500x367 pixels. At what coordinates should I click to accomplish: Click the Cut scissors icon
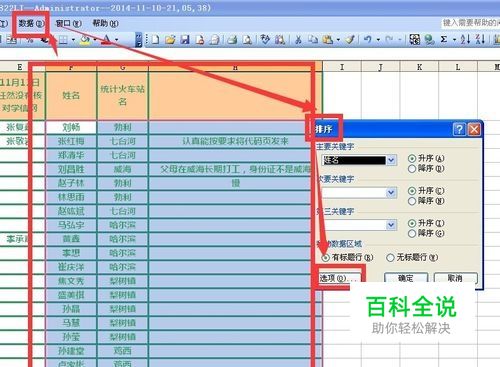pos(298,40)
